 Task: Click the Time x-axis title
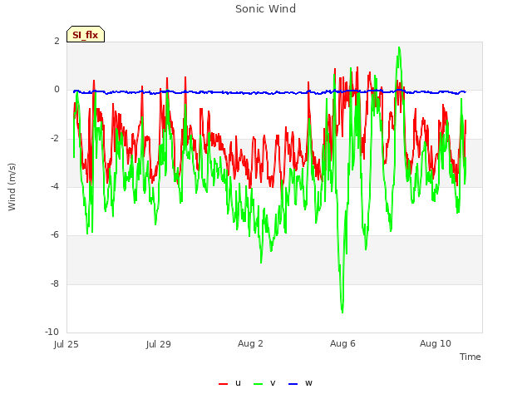[470, 357]
